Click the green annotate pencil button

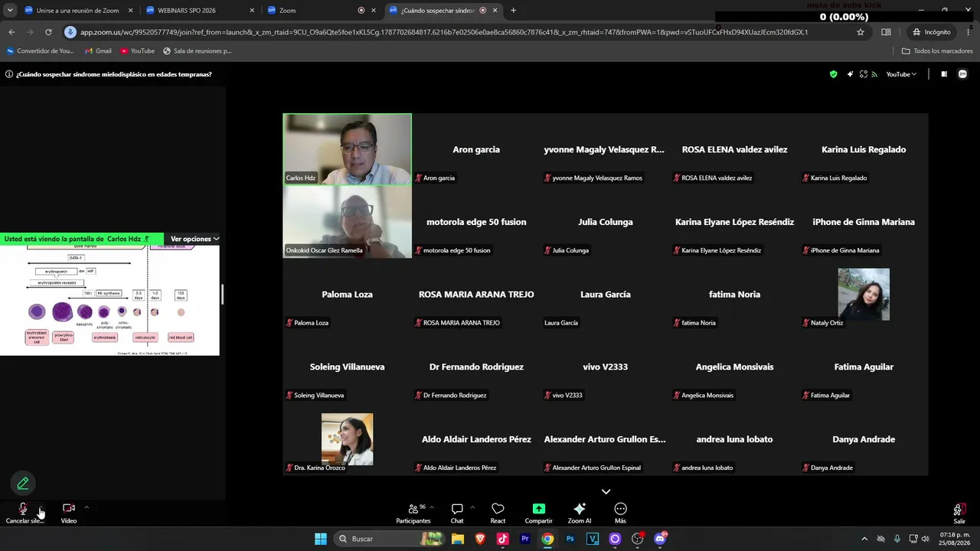coord(23,483)
